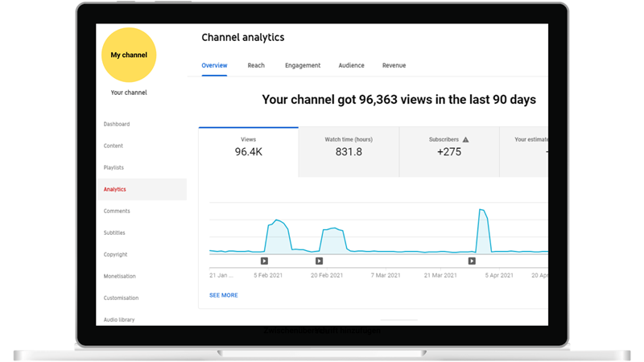This screenshot has height=362, width=644.
Task: Click the early April spike in chart
Action: (483, 230)
